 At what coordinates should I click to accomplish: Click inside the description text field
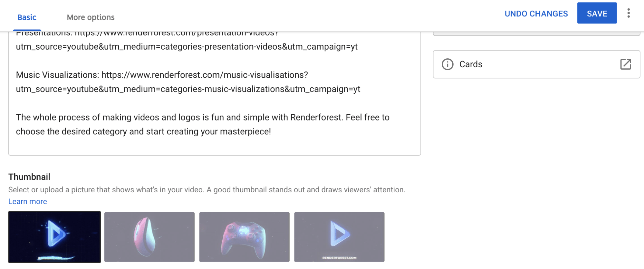pos(215,93)
